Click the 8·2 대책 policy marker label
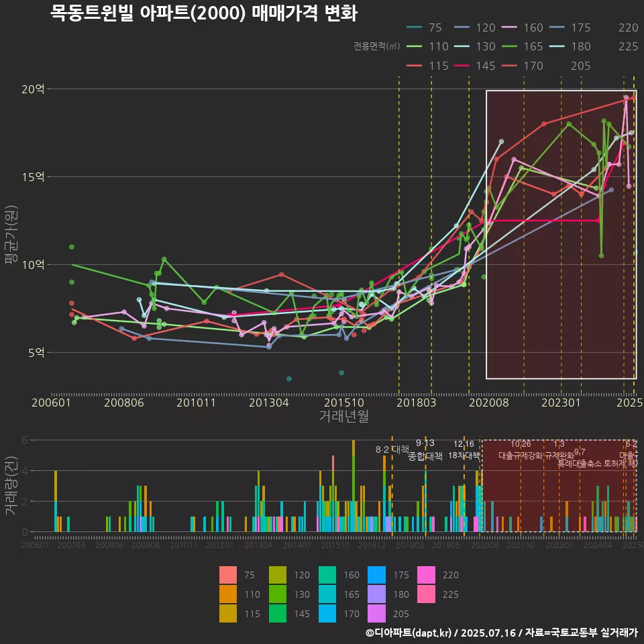 click(392, 449)
